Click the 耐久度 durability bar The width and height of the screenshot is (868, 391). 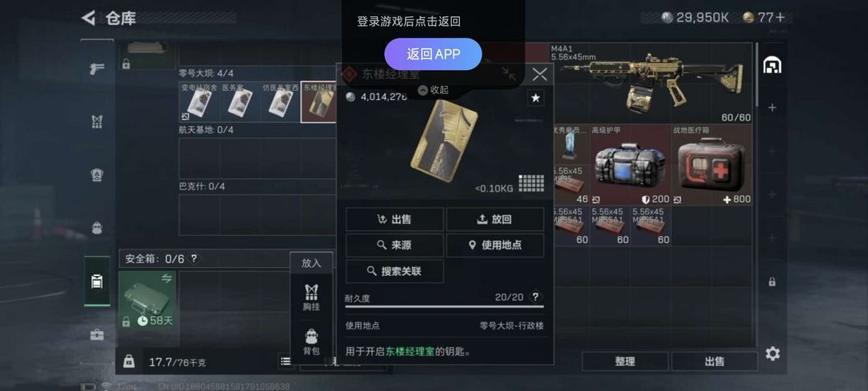click(x=444, y=307)
